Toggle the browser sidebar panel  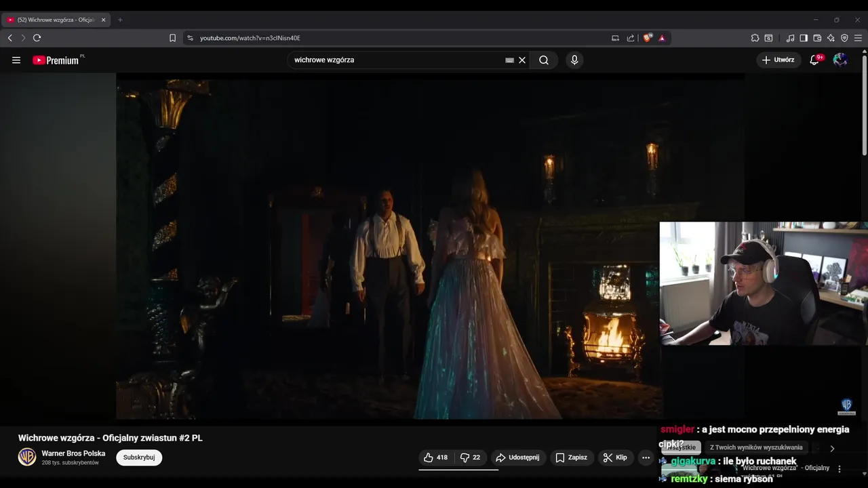pyautogui.click(x=804, y=38)
